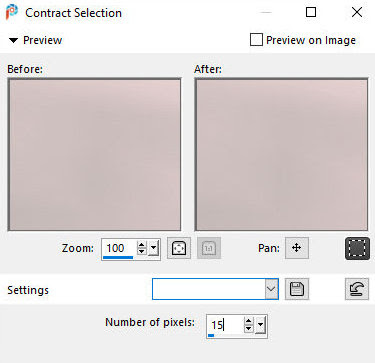375x363 pixels.
Task: Collapse the Preview section triangle
Action: click(x=13, y=41)
